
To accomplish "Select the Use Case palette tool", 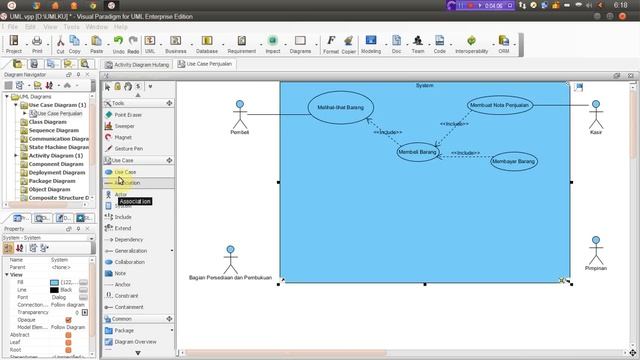I will click(x=138, y=172).
